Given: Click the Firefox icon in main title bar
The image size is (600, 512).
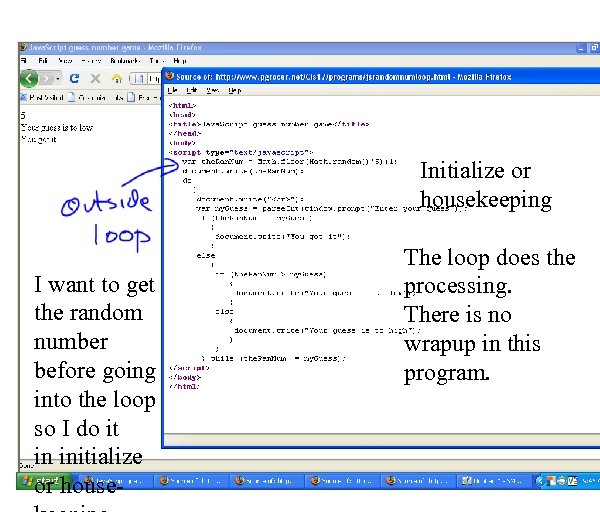Looking at the screenshot, I should click(x=23, y=47).
